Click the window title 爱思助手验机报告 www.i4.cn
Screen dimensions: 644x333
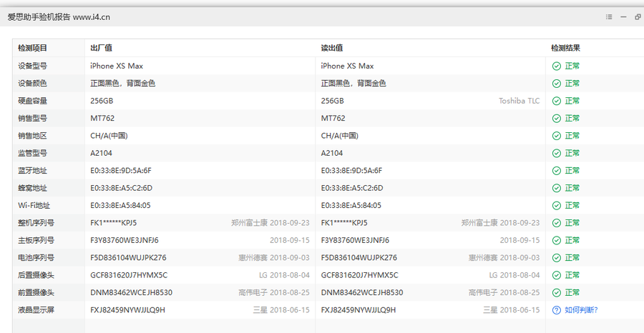click(59, 17)
